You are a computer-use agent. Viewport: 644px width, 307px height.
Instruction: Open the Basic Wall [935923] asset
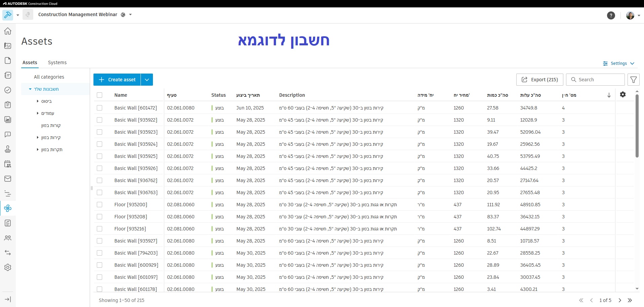tap(136, 132)
